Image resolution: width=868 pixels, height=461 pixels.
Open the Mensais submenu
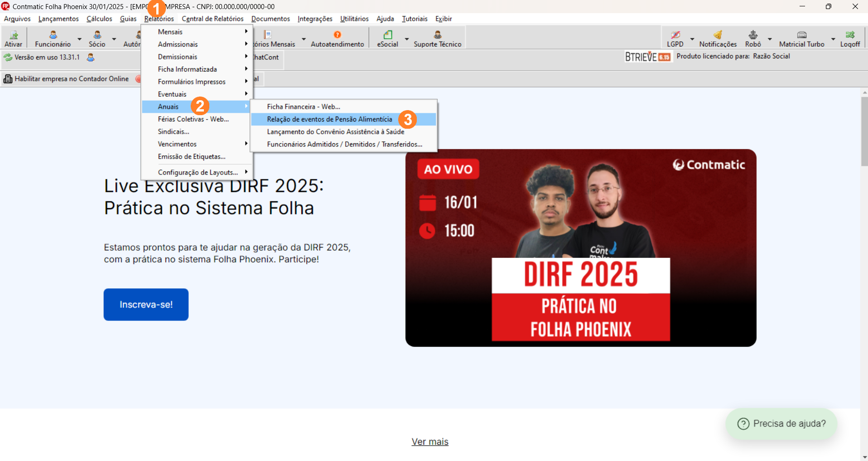pyautogui.click(x=197, y=32)
